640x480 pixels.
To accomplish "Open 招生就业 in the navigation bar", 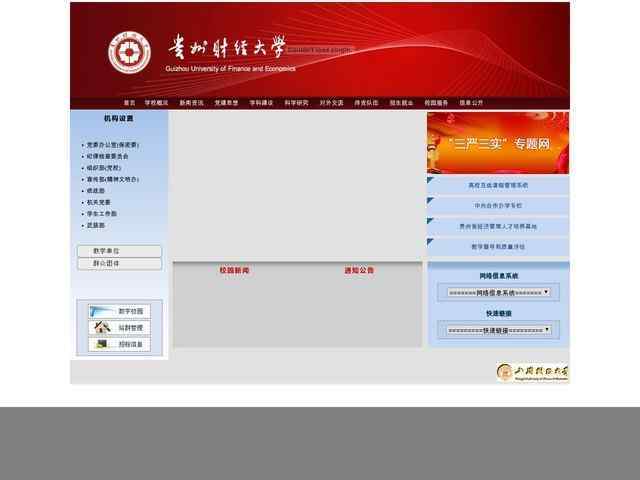I will tap(401, 103).
